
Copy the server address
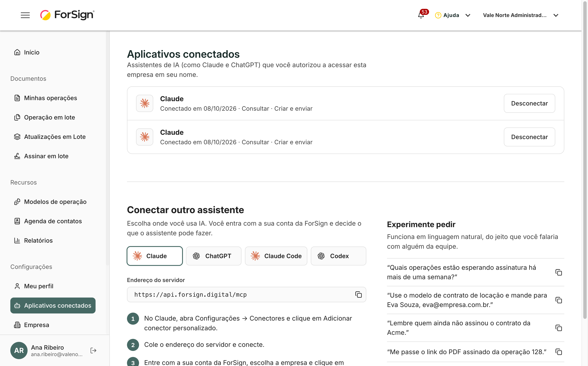click(358, 295)
